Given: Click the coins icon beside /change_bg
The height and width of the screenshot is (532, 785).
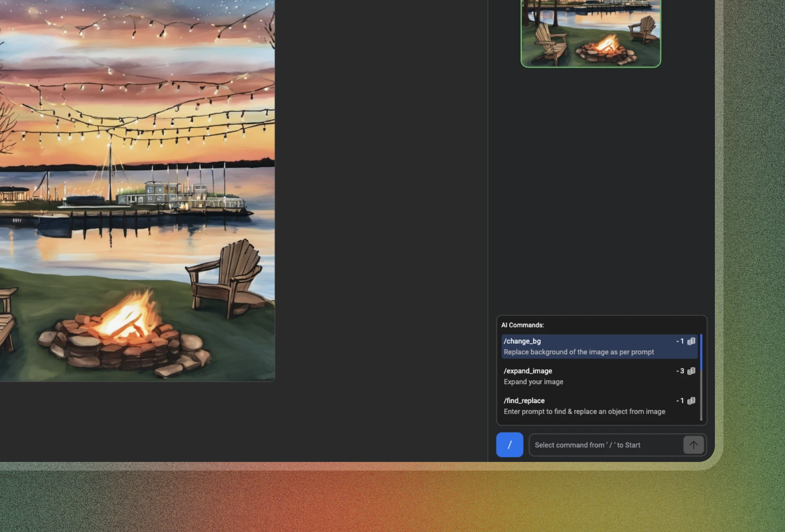Looking at the screenshot, I should pyautogui.click(x=691, y=341).
